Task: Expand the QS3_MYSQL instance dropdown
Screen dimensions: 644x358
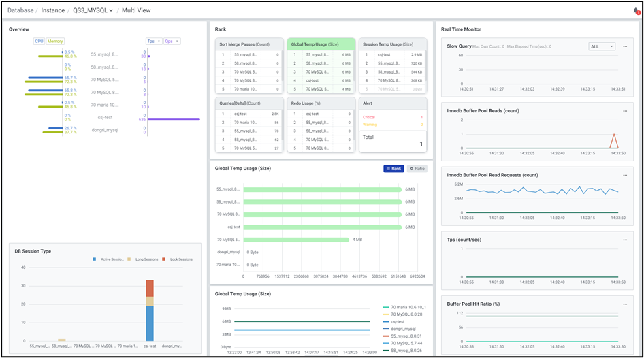Action: click(93, 11)
